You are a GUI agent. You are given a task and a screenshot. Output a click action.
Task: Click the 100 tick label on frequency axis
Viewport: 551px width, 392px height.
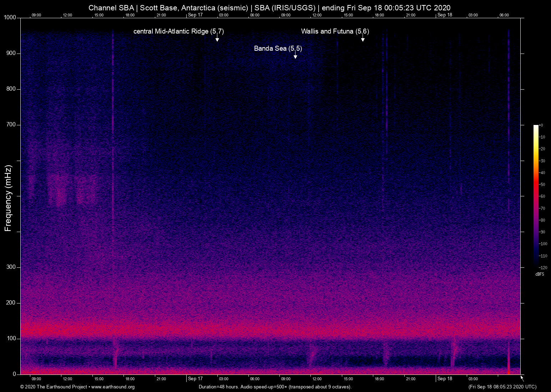11,338
